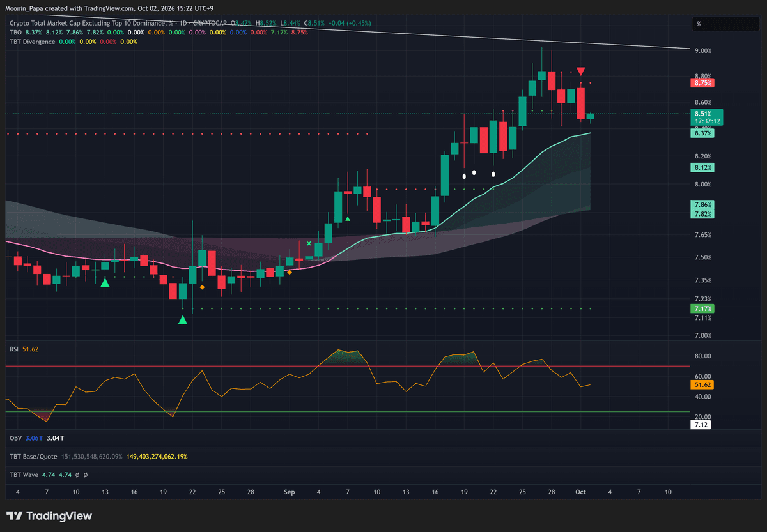Click the 'Moonin_Papa created with TradingView.com' header text

coord(69,8)
